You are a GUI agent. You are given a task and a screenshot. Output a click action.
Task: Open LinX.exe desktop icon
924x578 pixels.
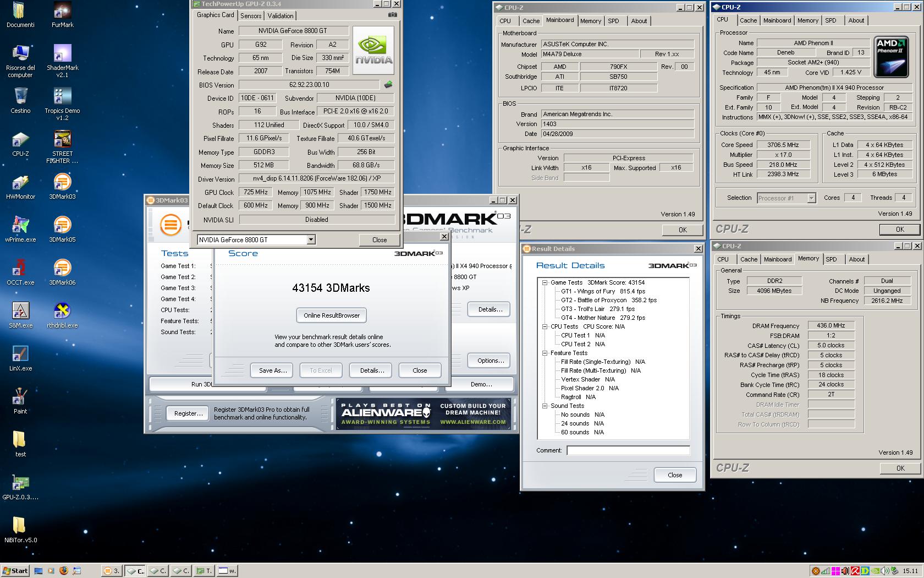point(20,359)
